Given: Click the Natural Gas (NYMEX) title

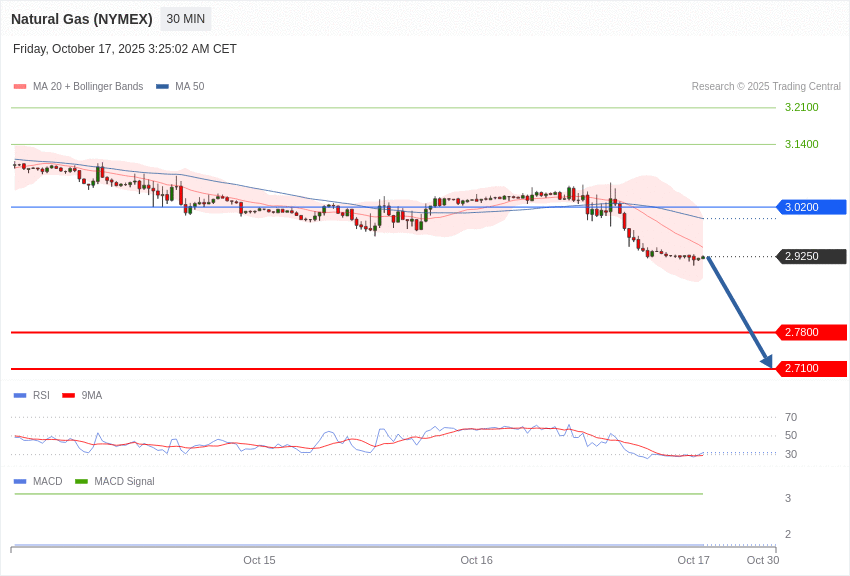Looking at the screenshot, I should (82, 19).
